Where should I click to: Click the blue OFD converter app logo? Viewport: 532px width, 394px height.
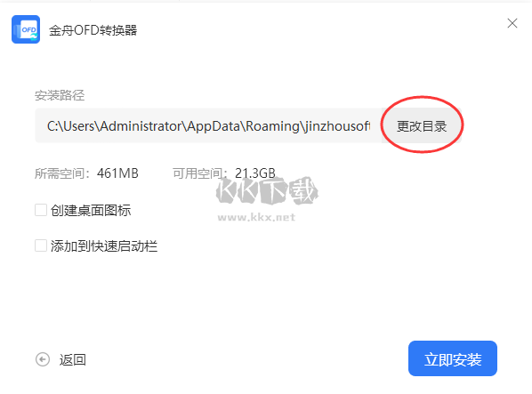coord(26,29)
